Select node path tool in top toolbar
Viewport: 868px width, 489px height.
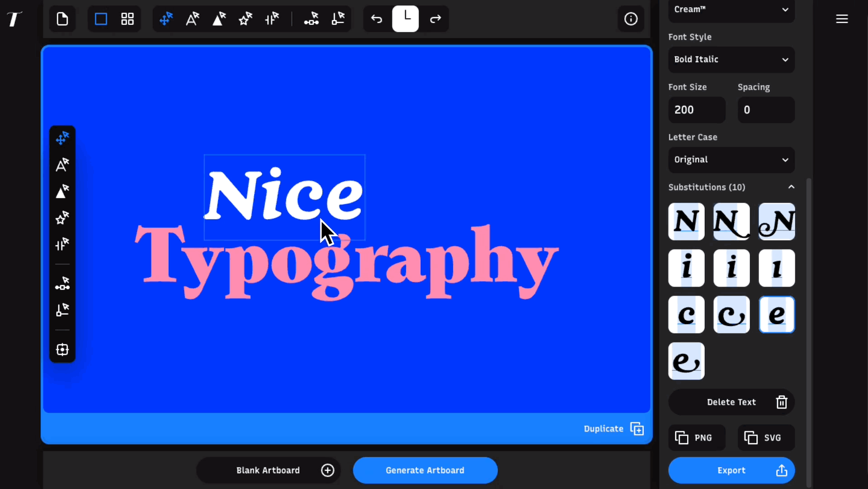pos(311,19)
